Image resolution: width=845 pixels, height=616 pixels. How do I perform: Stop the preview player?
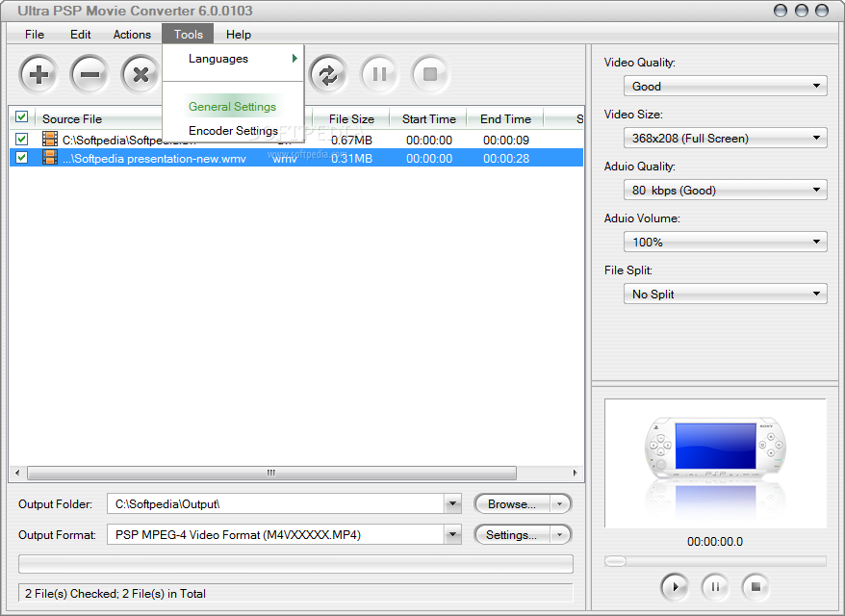coord(755,586)
